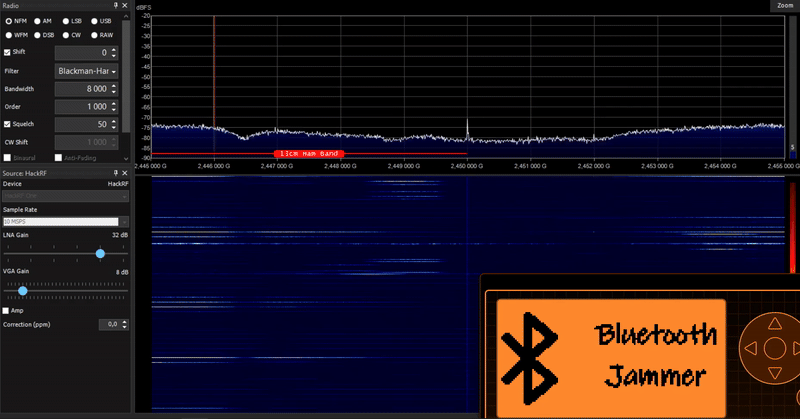Click the VGA Gain slider handle
This screenshot has width=800, height=419.
pos(22,290)
